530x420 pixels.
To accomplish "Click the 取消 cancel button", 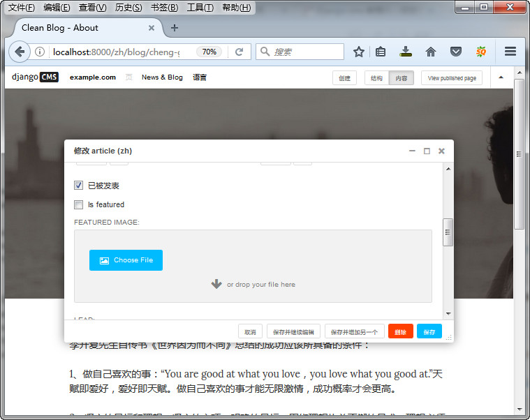I will pos(250,332).
